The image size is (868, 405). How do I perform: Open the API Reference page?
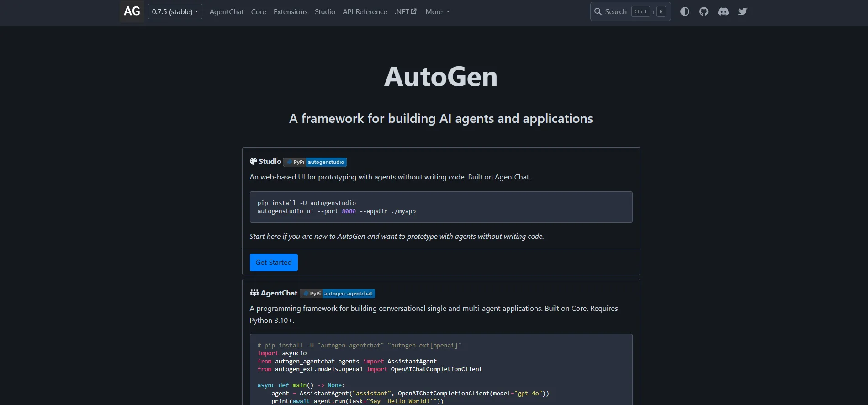(365, 11)
